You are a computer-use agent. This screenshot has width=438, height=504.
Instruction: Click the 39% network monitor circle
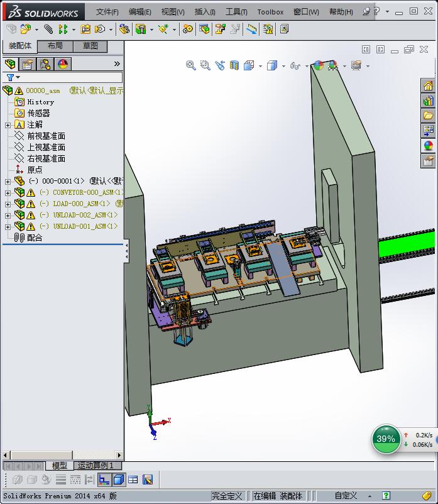(x=386, y=439)
